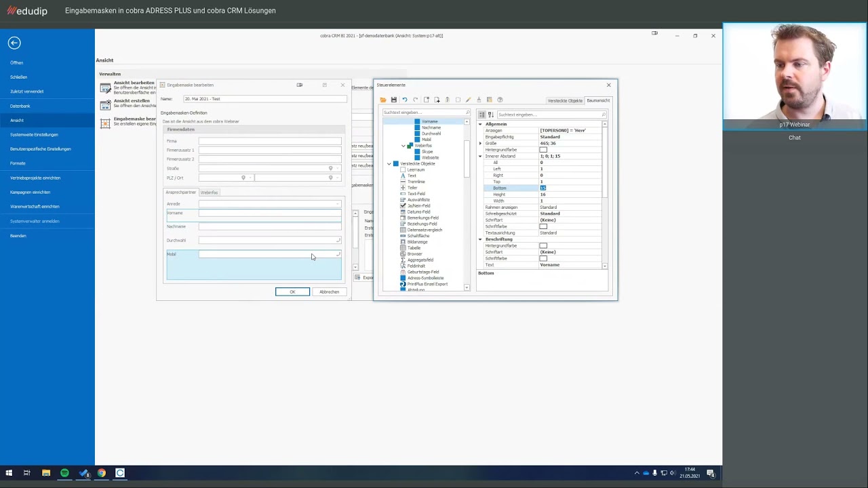Viewport: 868px width, 488px height.
Task: Click the open folder icon in Steuerelemente toolbar
Action: [x=383, y=100]
